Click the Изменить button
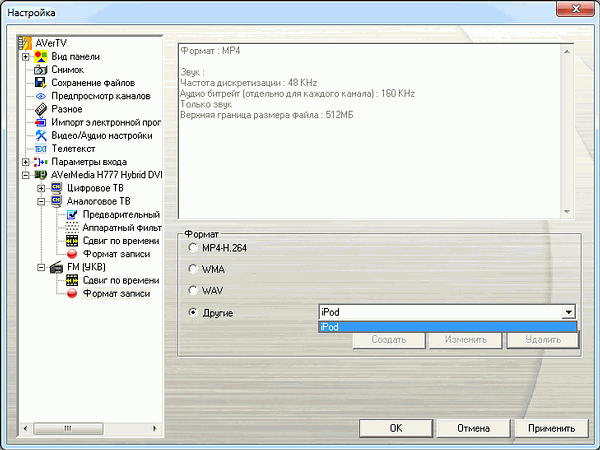600x450 pixels. click(466, 340)
